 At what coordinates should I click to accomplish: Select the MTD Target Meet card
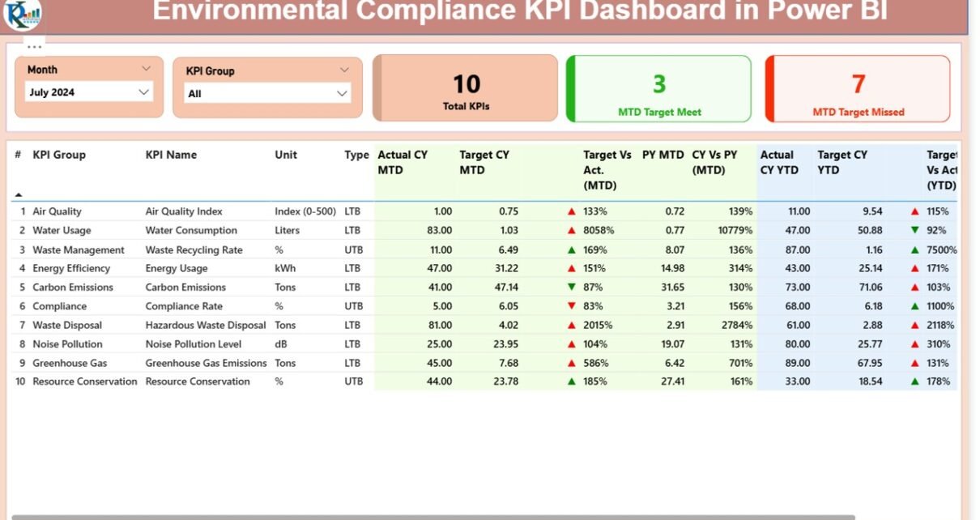point(659,89)
